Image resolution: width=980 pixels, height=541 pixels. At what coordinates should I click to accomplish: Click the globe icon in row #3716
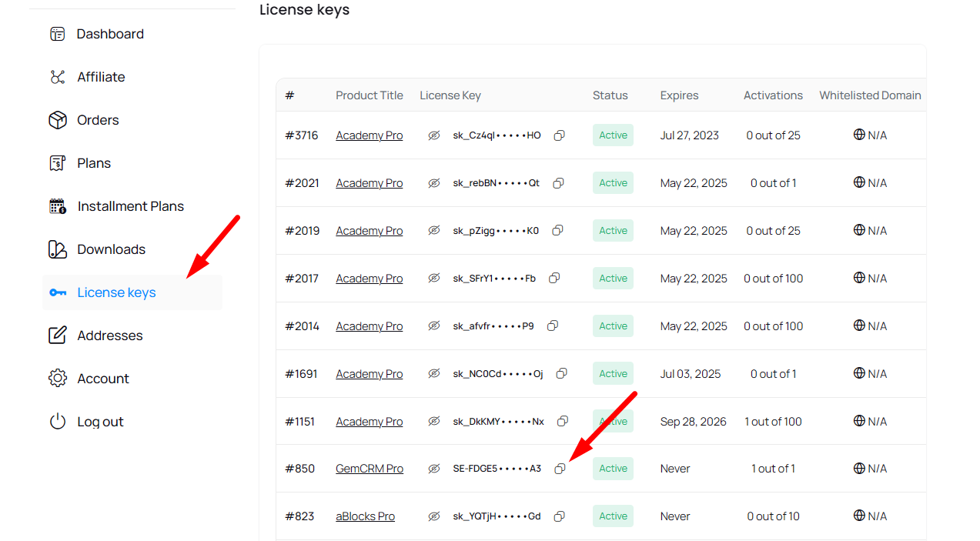pyautogui.click(x=860, y=135)
